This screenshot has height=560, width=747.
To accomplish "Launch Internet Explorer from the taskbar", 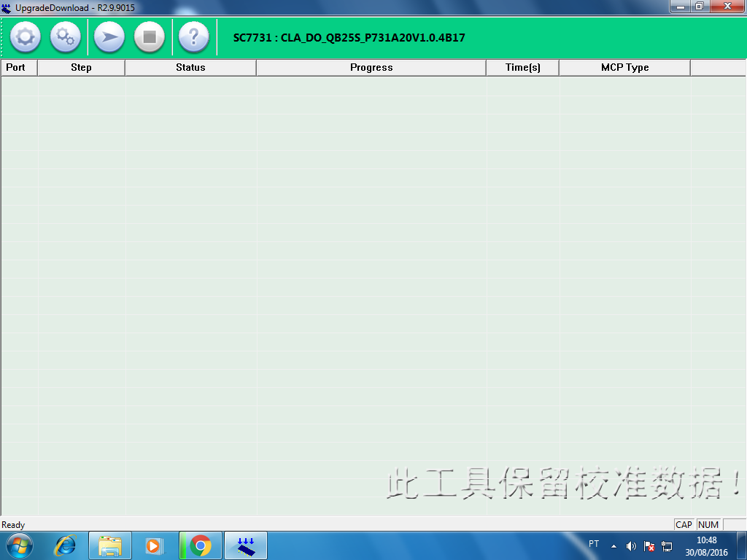I will tap(66, 545).
